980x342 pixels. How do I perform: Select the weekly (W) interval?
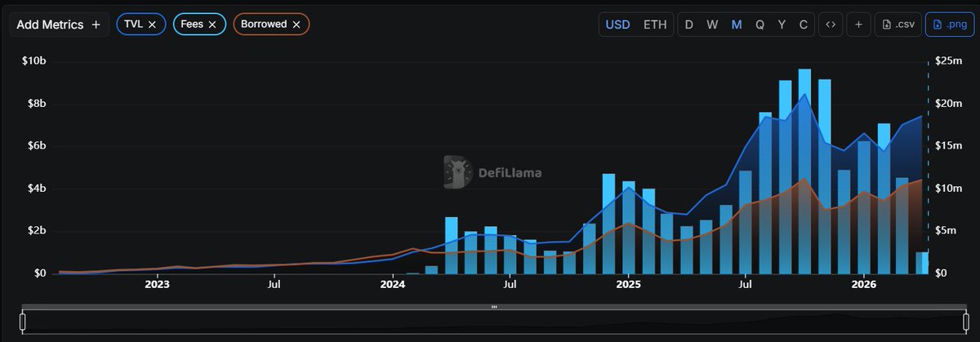click(712, 24)
